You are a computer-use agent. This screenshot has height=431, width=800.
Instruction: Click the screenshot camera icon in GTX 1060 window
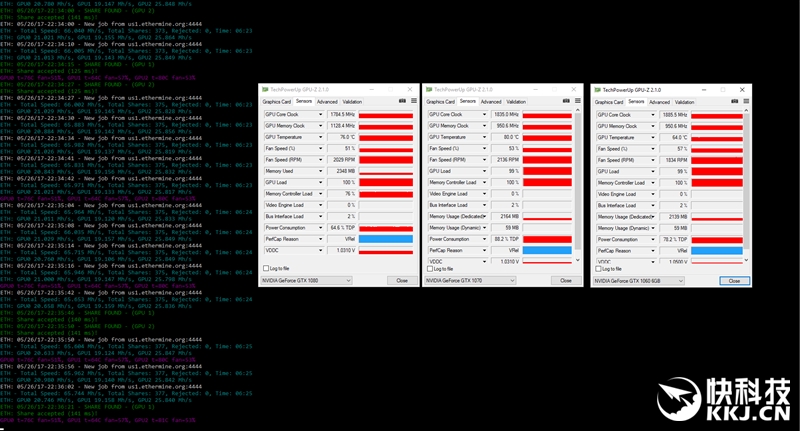pos(735,102)
